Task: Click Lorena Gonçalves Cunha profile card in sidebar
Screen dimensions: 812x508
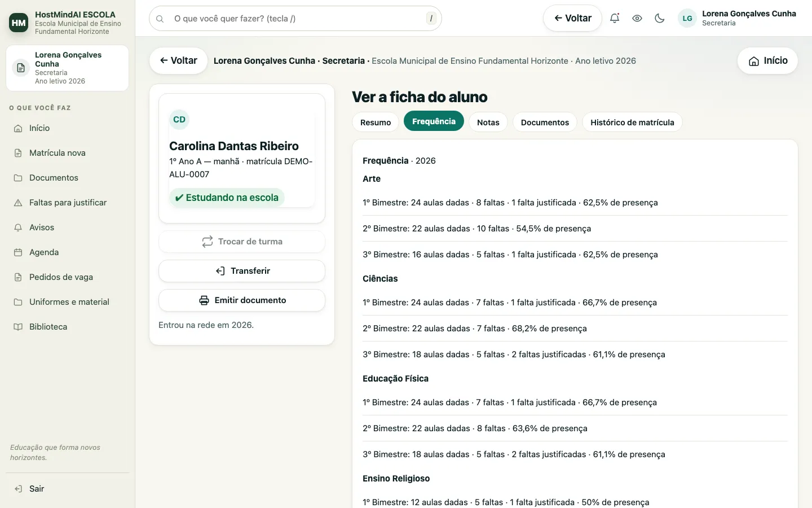Action: pyautogui.click(x=68, y=68)
